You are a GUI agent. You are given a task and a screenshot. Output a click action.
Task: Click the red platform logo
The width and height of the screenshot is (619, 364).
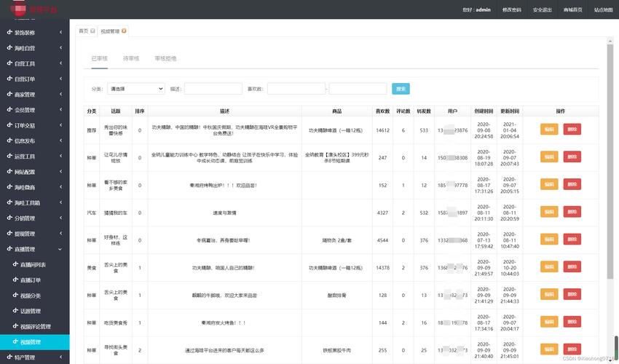[18, 8]
